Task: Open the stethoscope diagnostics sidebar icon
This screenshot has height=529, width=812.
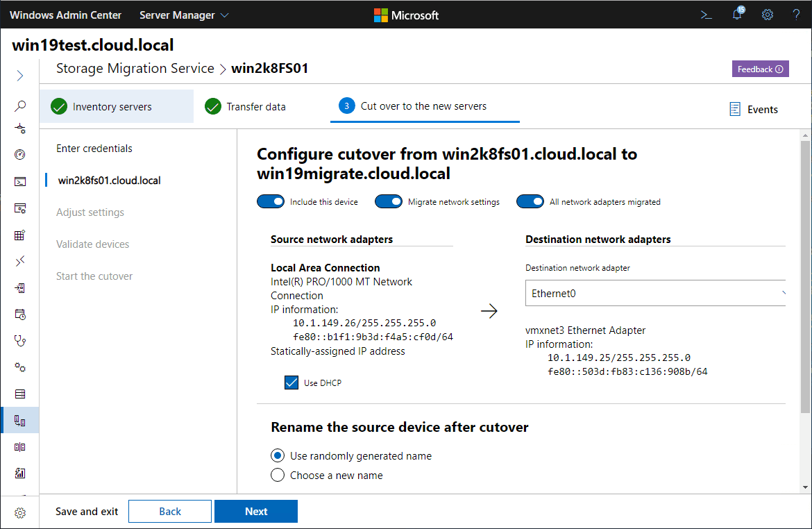Action: [x=20, y=340]
